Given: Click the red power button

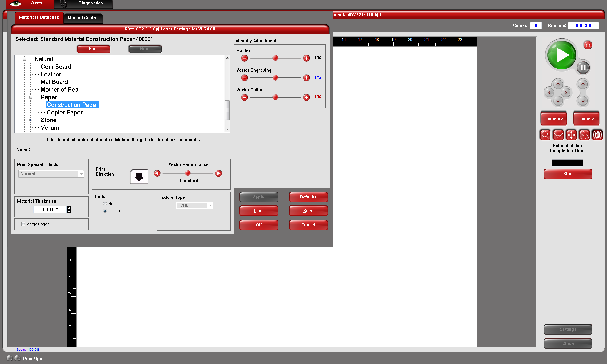Looking at the screenshot, I should [588, 45].
